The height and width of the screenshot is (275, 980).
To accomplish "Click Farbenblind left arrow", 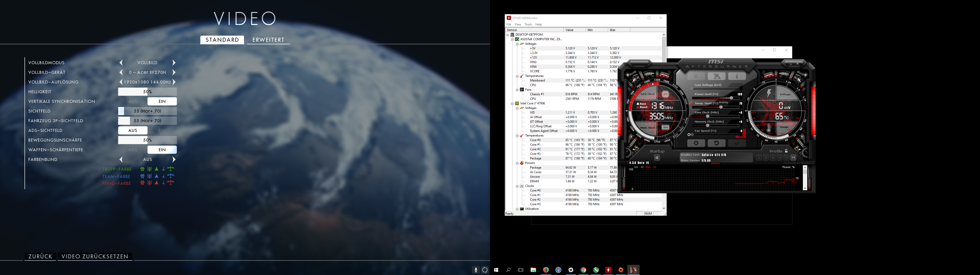I will pos(121,160).
